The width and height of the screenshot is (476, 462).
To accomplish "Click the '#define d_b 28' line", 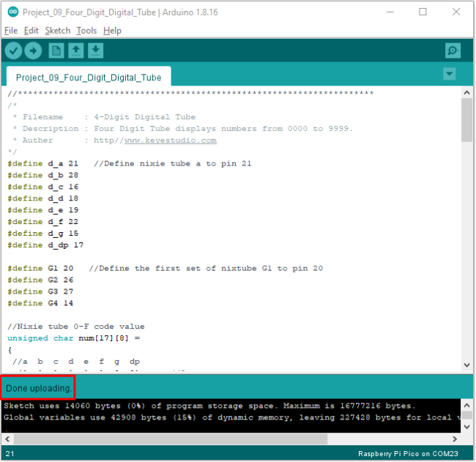I will click(42, 175).
